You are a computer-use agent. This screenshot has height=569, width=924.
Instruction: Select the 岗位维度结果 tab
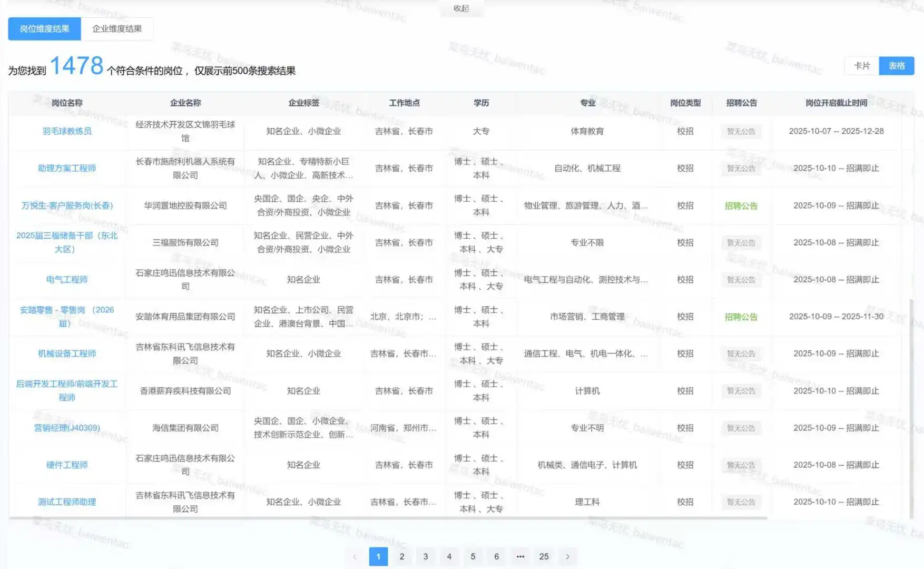coord(44,29)
